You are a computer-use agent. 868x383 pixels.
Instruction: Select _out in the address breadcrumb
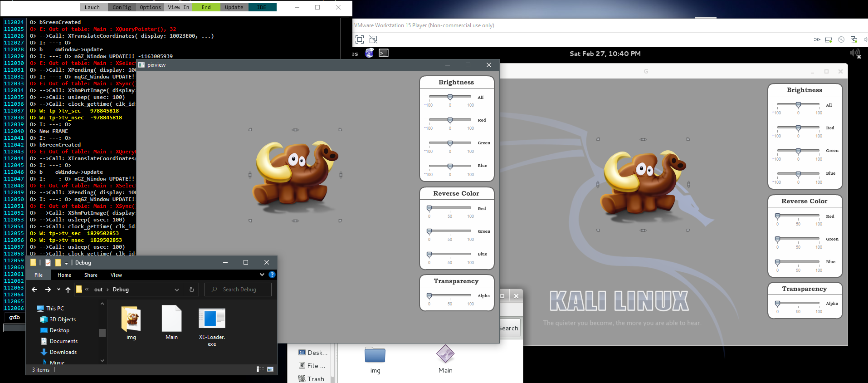98,290
